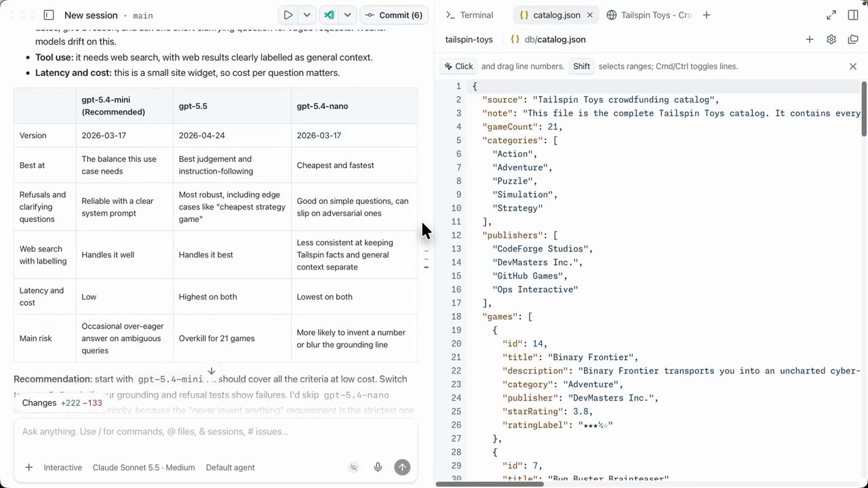Focus the Ask anything input field
This screenshot has height=488, width=868.
(x=216, y=431)
